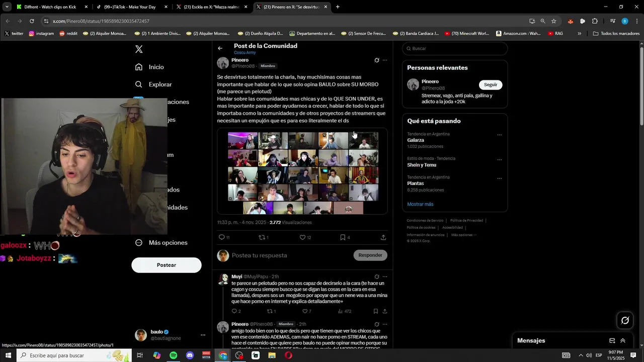Open a new browser tab

[338, 7]
